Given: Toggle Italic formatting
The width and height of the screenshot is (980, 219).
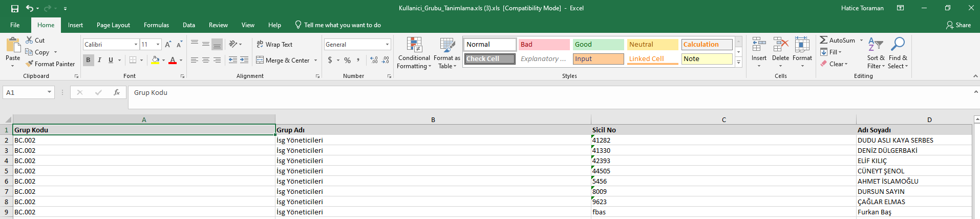Looking at the screenshot, I should (99, 60).
